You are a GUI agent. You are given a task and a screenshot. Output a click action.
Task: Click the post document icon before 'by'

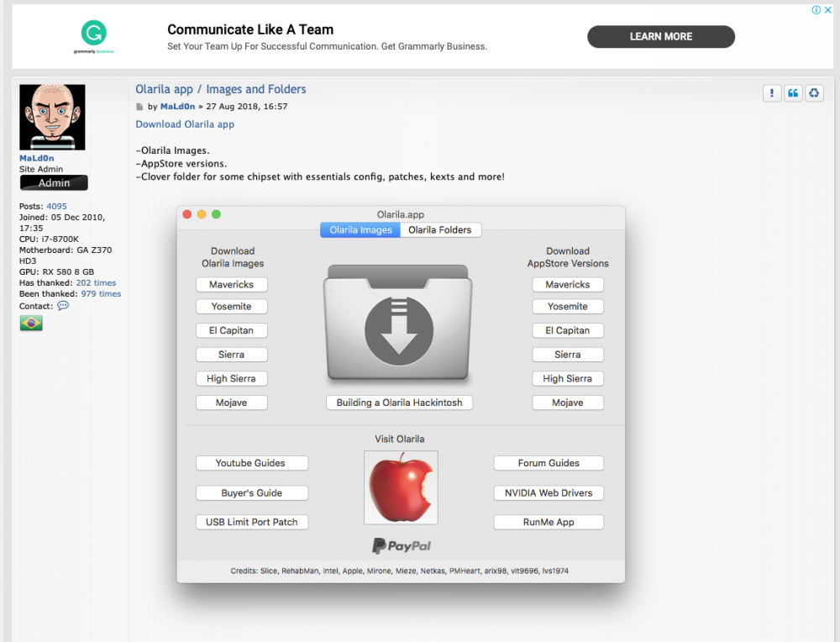tap(139, 107)
